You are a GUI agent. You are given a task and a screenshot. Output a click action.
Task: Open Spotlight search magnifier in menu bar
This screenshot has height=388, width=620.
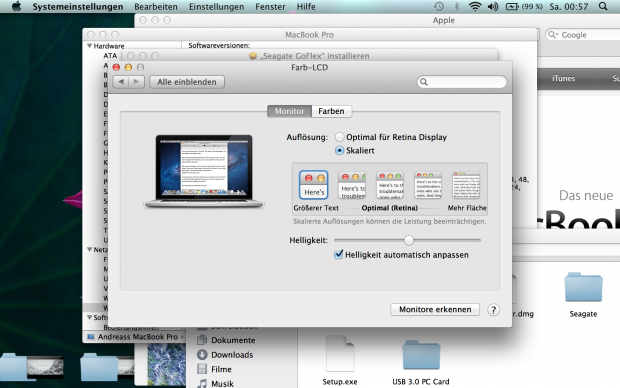pos(603,6)
